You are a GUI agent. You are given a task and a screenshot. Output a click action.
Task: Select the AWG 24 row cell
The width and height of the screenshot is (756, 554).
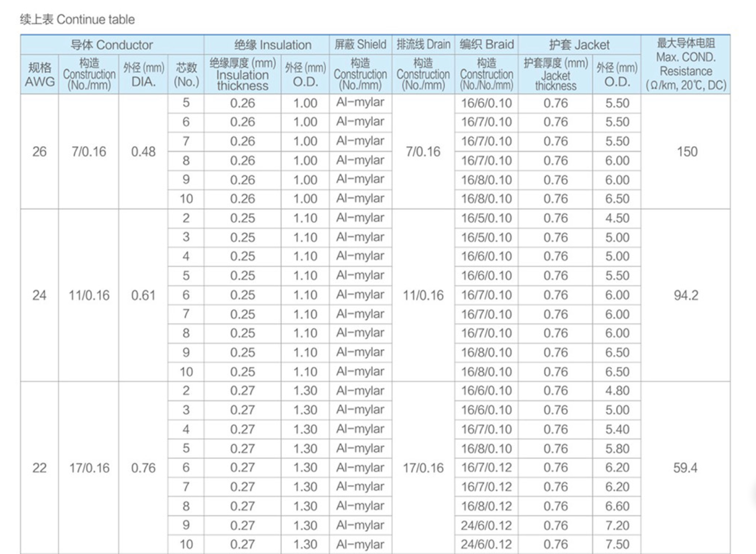[x=39, y=295]
